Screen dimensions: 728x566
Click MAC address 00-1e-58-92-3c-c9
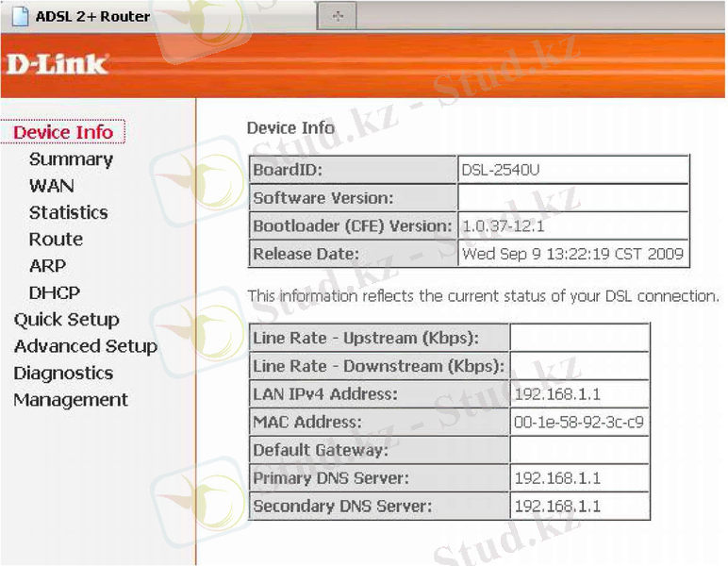point(578,422)
